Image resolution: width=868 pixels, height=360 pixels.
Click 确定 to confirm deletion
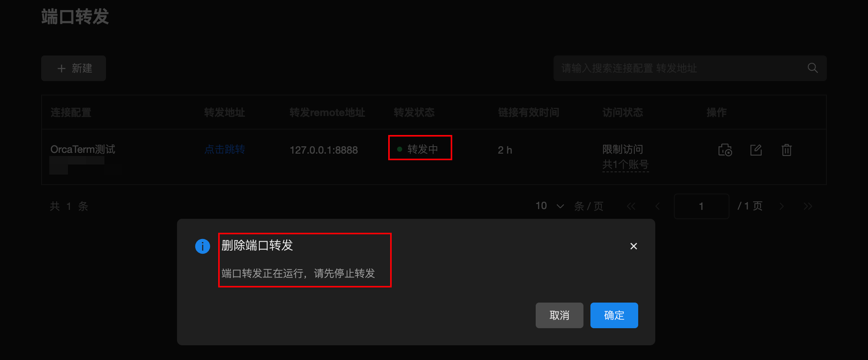point(614,315)
